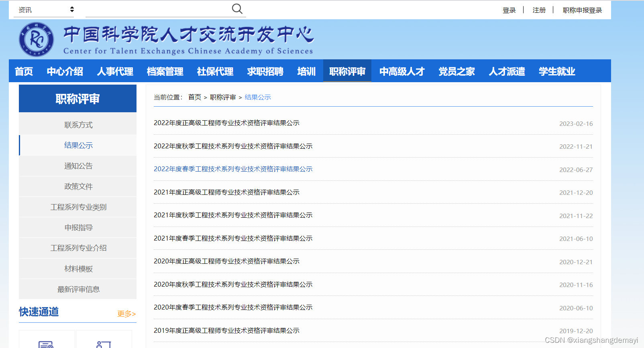Open 职称申报登录 link

[x=582, y=10]
